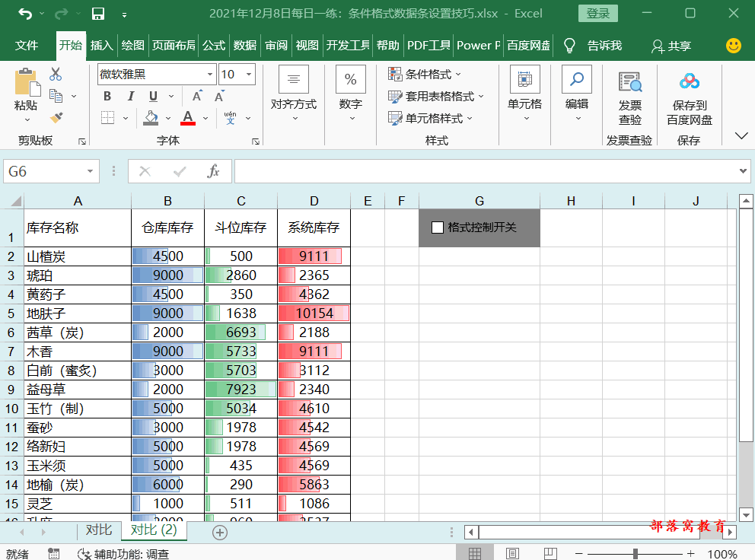
Task: Apply Bold formatting
Action: [x=107, y=97]
